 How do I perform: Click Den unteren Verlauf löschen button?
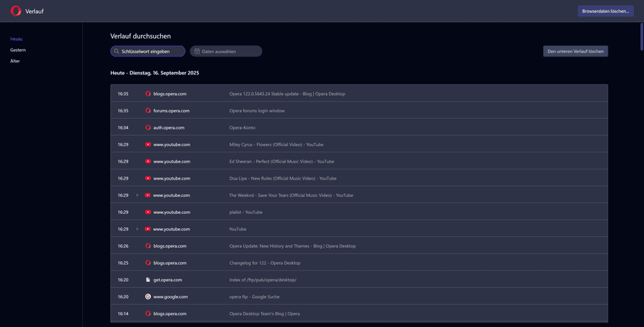point(575,52)
